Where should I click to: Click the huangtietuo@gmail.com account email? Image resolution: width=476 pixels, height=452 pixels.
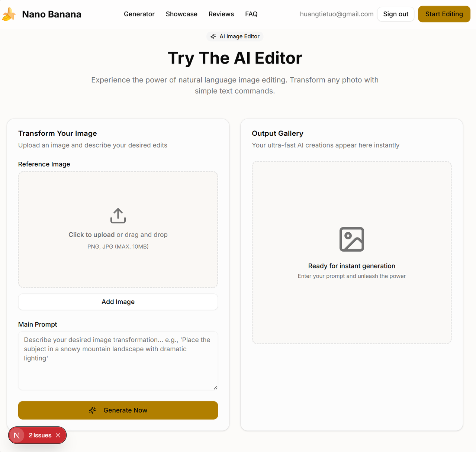[x=337, y=14]
